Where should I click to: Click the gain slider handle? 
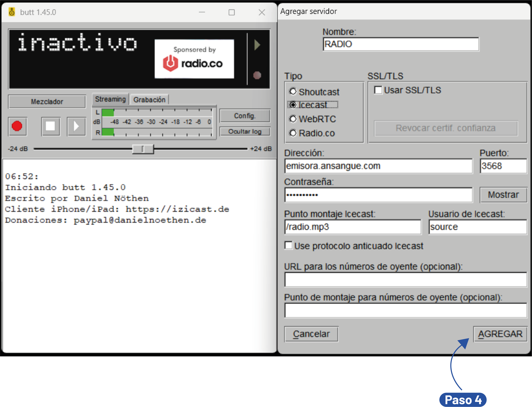[143, 149]
